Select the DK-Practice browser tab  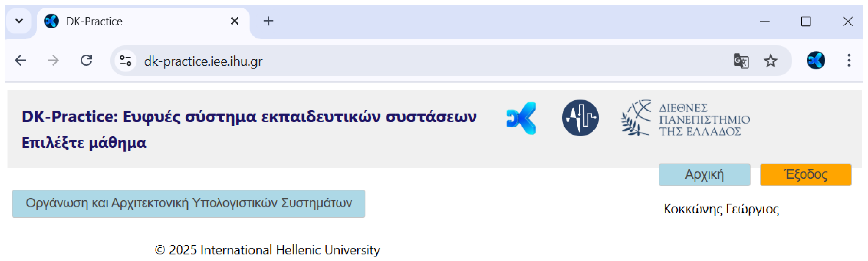135,21
